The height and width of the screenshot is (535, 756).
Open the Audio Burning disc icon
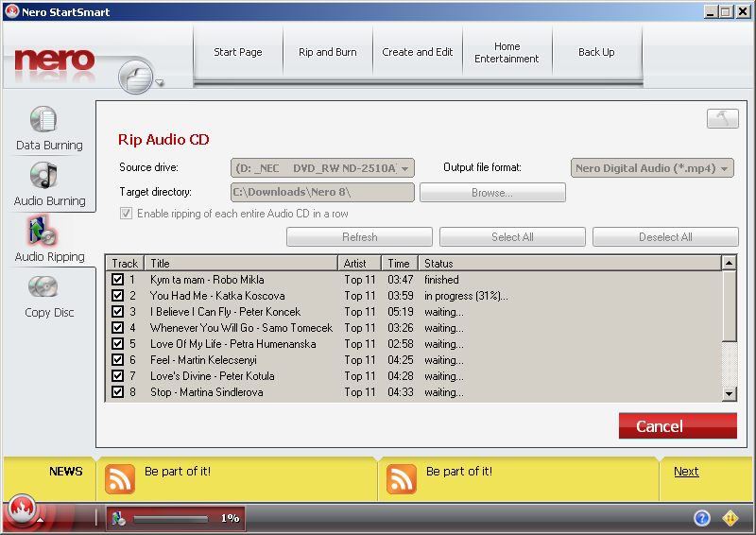[43, 175]
